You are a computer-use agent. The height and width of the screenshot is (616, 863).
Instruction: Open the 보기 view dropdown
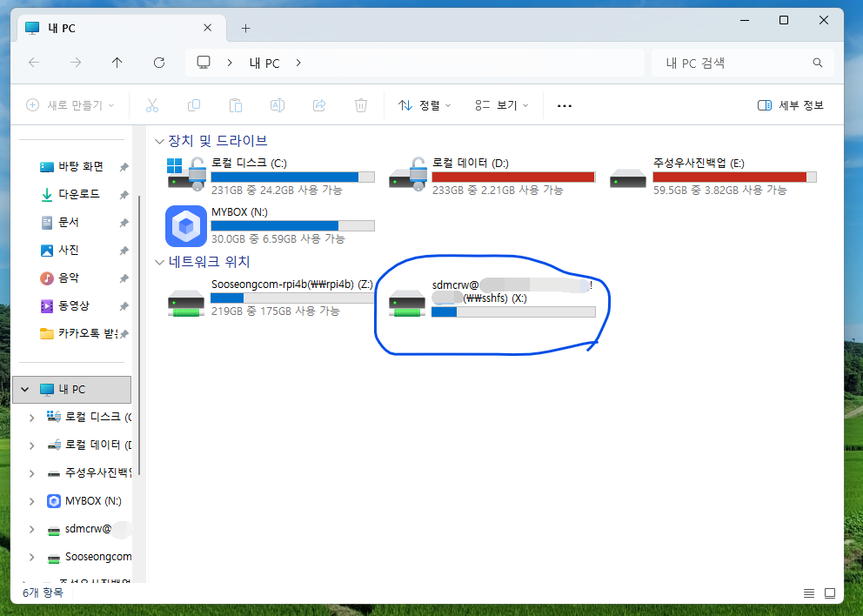502,105
